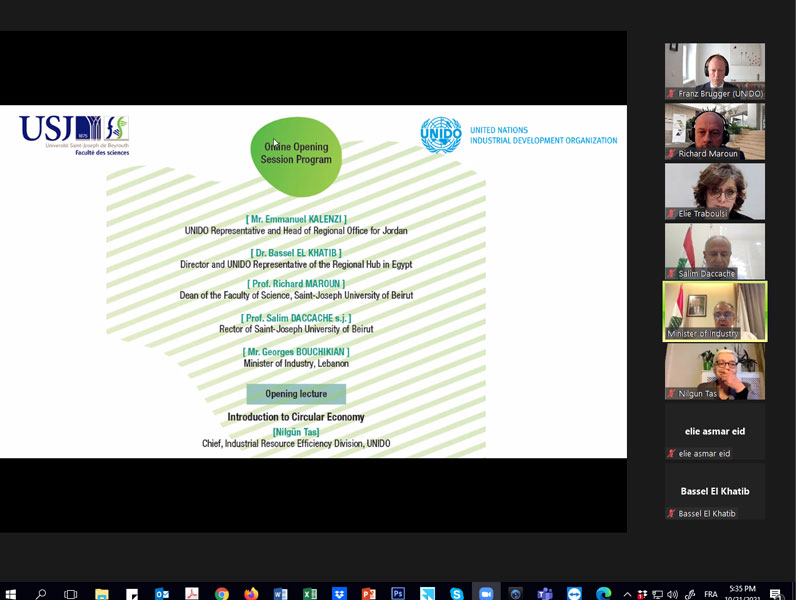Launch Google Chrome from taskbar
This screenshot has height=600, width=800.
pos(221,593)
